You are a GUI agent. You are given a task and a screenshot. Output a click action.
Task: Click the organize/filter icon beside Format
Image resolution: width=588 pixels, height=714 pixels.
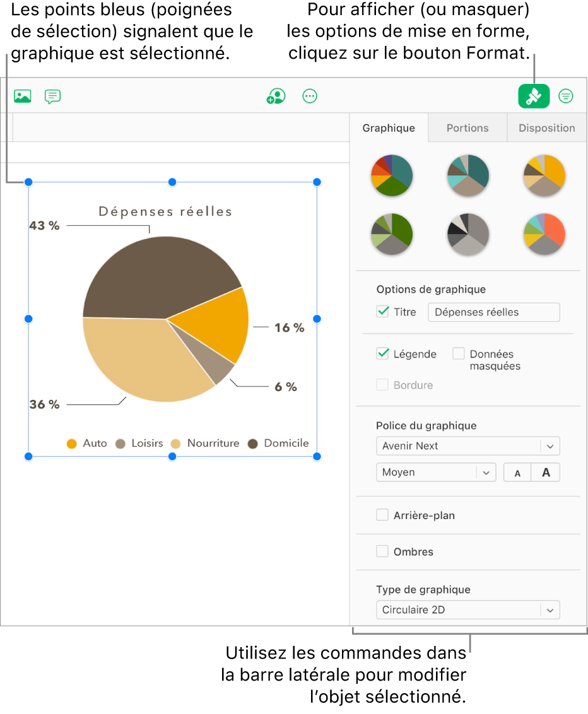(x=566, y=96)
